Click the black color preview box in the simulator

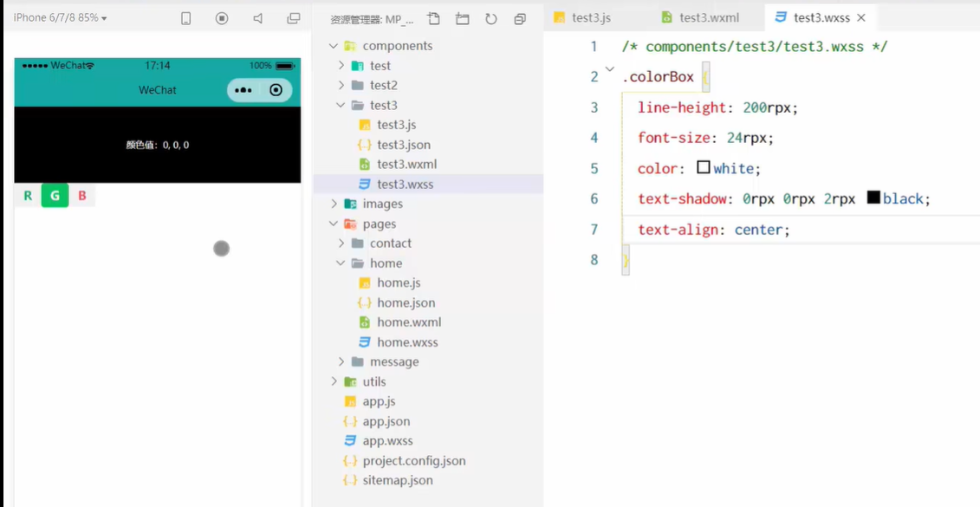(x=158, y=145)
